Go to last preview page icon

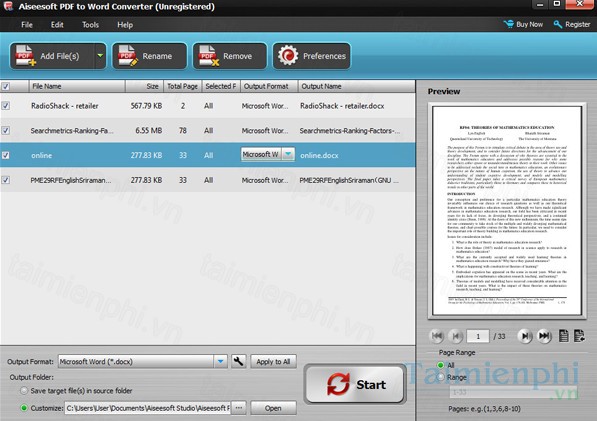(x=544, y=336)
